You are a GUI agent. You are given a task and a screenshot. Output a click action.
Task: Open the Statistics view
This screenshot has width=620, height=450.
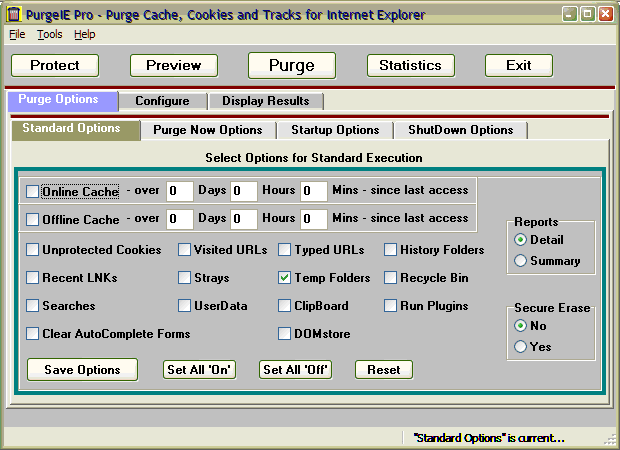410,65
